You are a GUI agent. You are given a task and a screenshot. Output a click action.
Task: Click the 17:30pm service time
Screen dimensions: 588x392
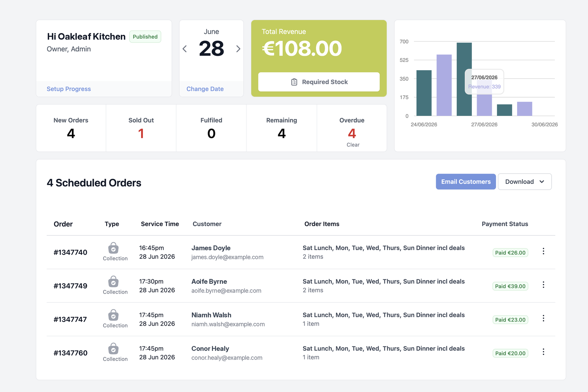151,282
